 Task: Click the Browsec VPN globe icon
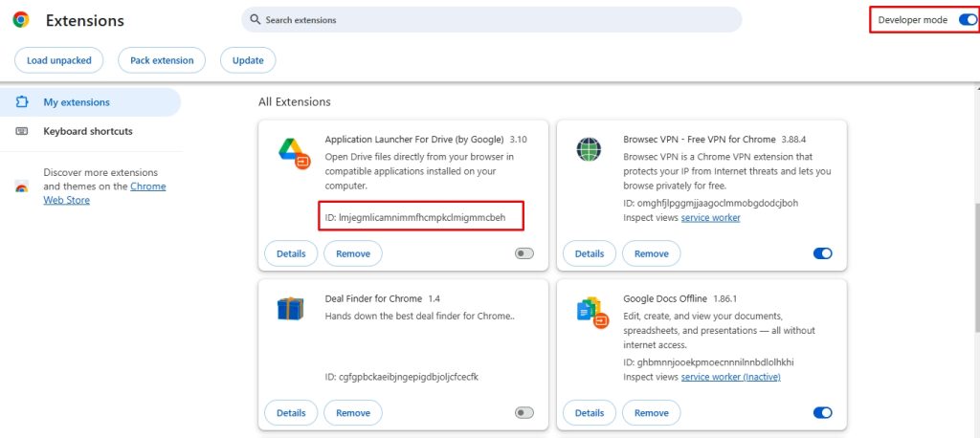point(589,149)
